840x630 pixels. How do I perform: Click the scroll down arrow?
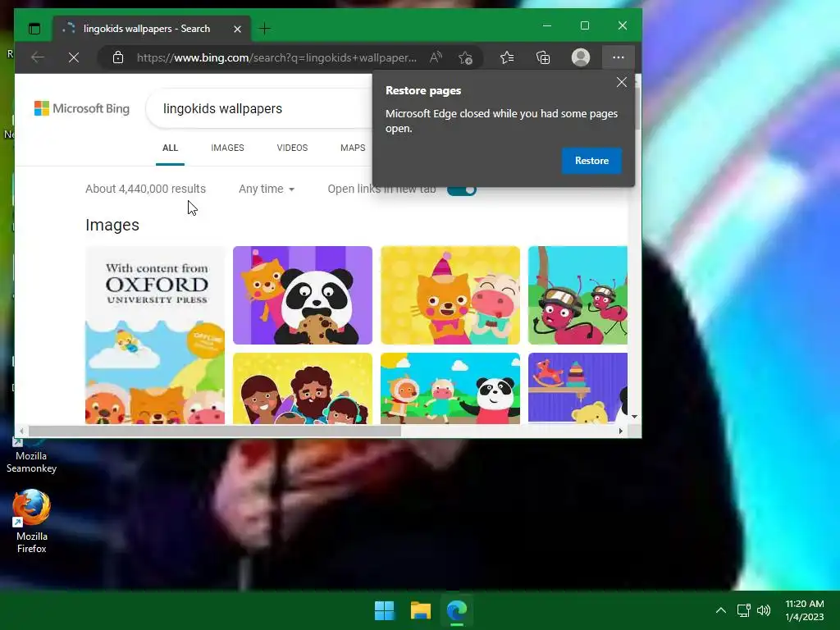tap(634, 416)
